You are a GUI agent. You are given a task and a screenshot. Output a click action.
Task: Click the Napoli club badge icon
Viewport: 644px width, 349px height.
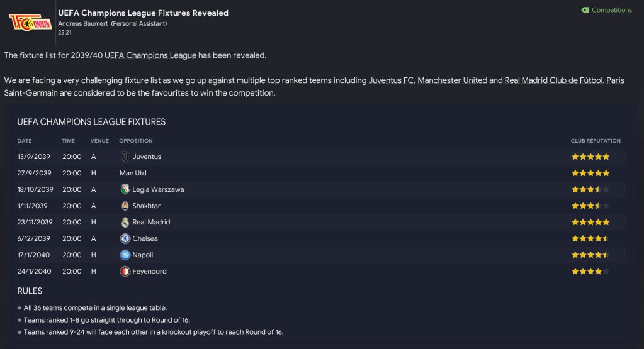click(125, 255)
